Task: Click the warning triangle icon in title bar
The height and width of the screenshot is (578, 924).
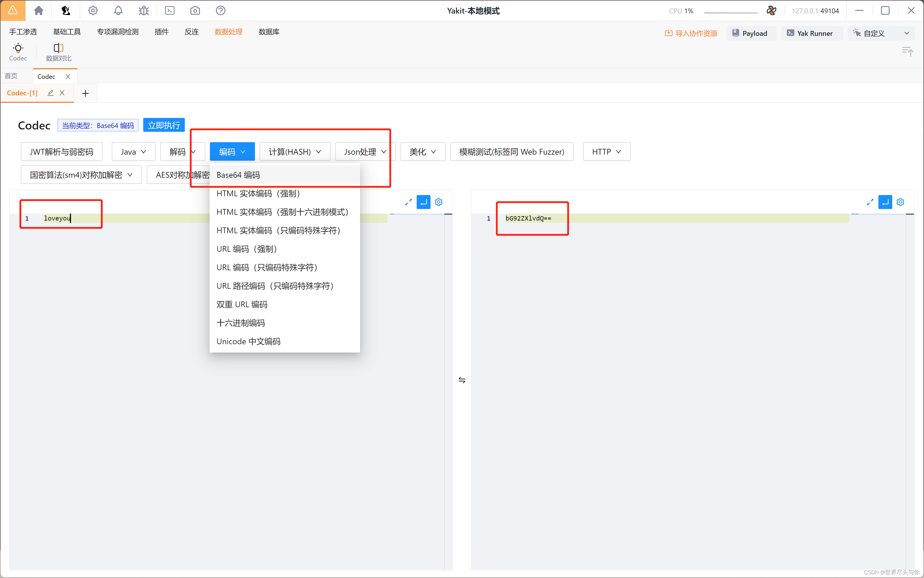Action: click(x=13, y=10)
